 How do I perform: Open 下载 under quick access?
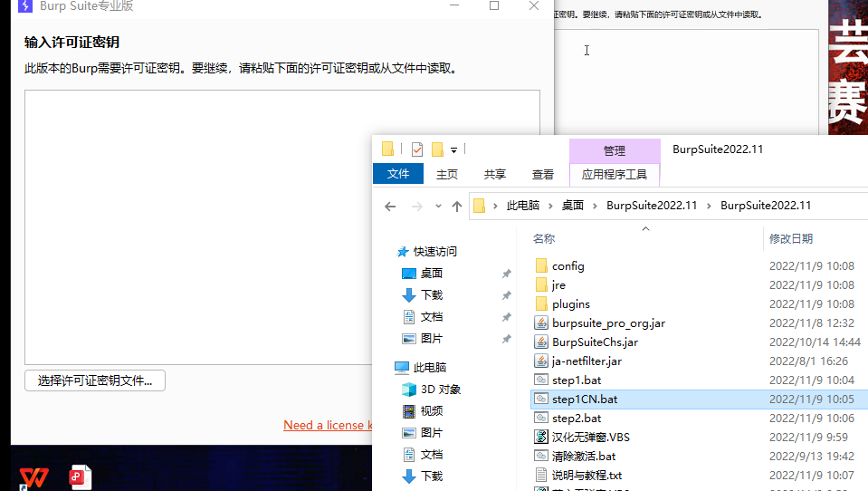(431, 294)
